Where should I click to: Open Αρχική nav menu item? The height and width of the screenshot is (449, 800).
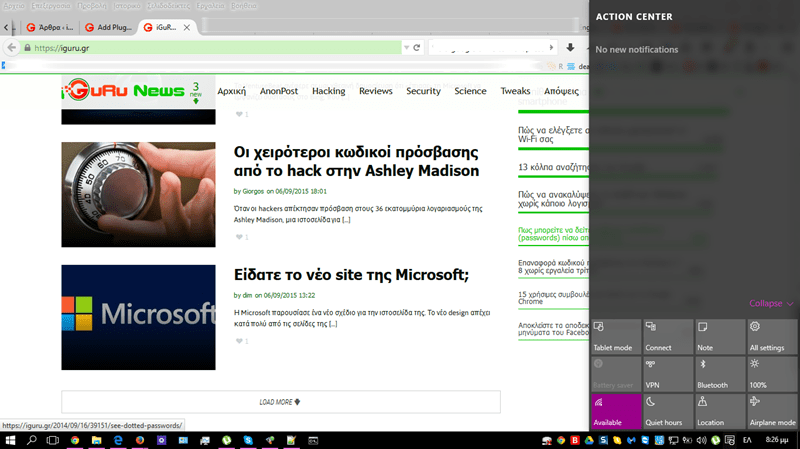[x=232, y=91]
